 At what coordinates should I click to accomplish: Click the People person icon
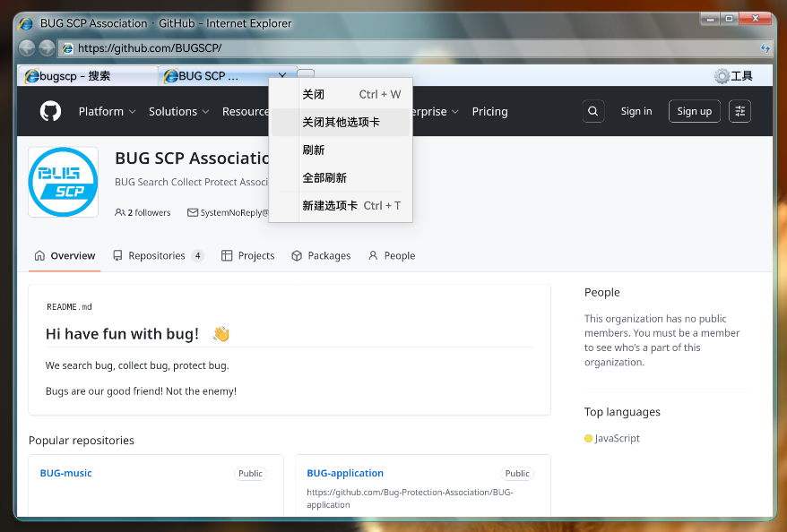pyautogui.click(x=373, y=256)
